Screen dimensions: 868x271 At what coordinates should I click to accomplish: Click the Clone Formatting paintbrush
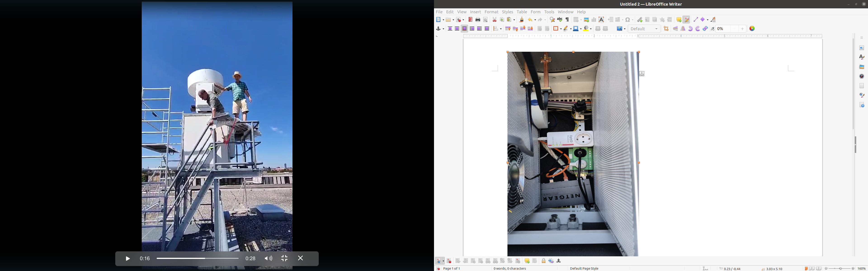coord(522,19)
